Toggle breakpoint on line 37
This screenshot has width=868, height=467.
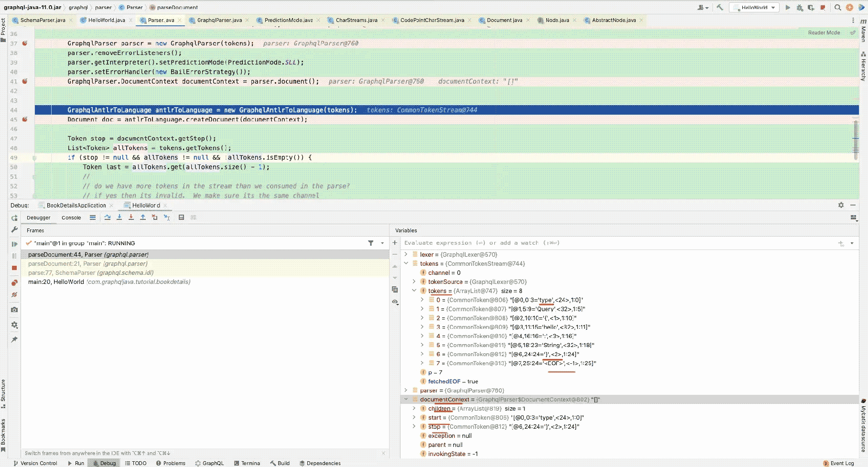(x=25, y=43)
